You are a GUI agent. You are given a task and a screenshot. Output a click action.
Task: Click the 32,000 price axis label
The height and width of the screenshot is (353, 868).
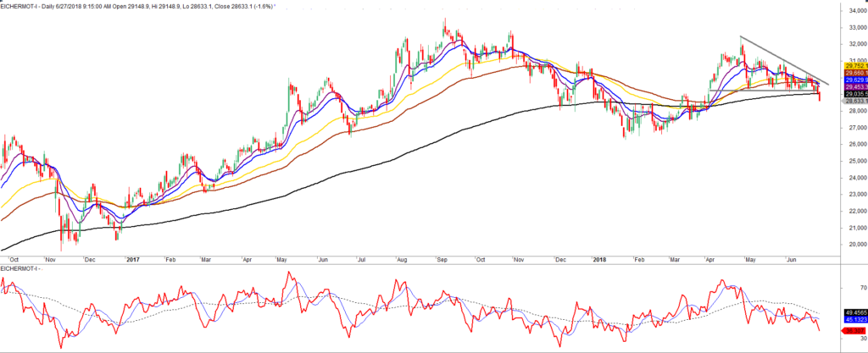click(856, 44)
